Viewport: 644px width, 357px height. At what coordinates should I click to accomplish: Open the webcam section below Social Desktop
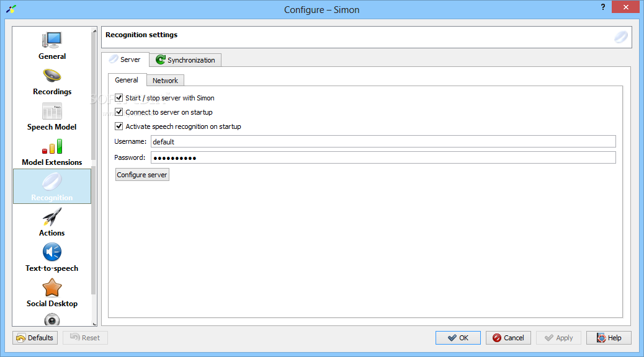click(x=51, y=319)
